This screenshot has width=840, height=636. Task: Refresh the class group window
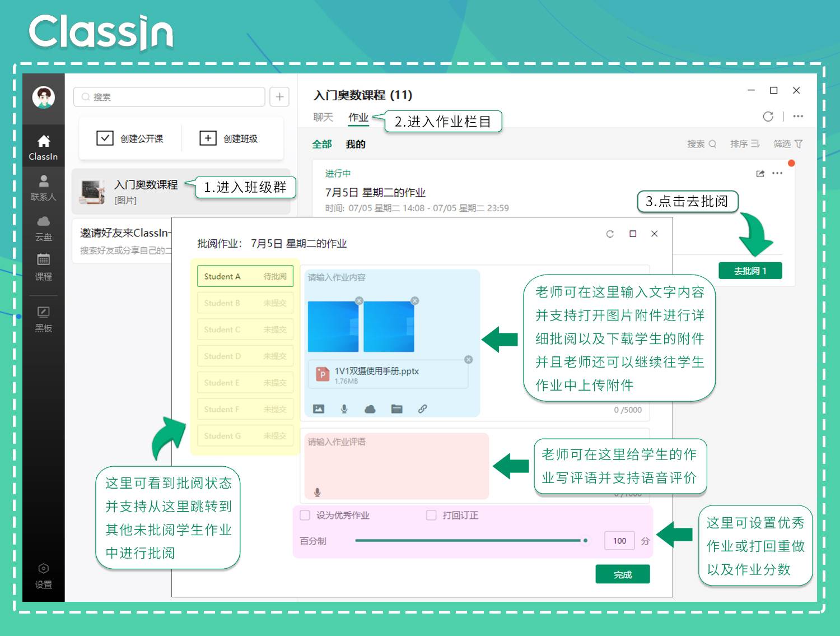(x=768, y=116)
